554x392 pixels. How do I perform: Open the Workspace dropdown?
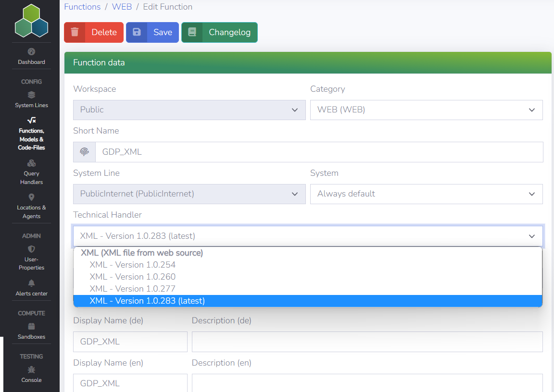pyautogui.click(x=189, y=110)
